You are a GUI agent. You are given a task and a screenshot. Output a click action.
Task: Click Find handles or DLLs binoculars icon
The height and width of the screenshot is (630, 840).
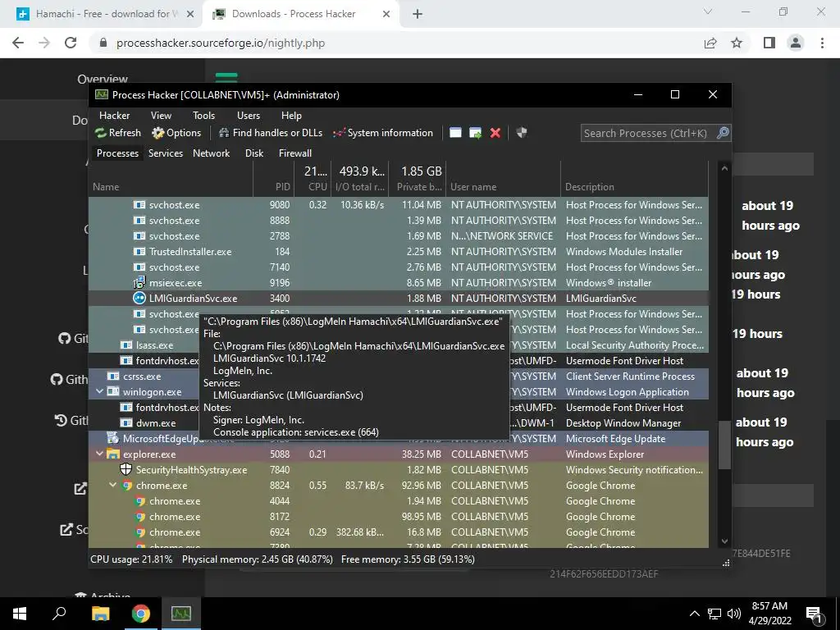(224, 133)
